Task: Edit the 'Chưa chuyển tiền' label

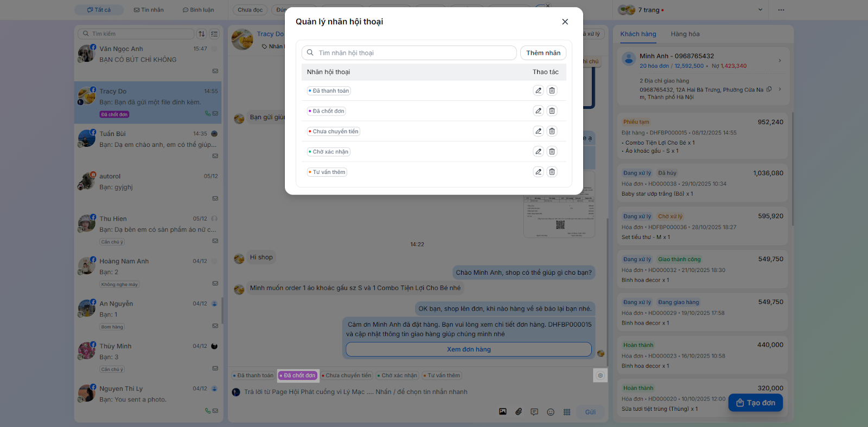Action: (538, 131)
